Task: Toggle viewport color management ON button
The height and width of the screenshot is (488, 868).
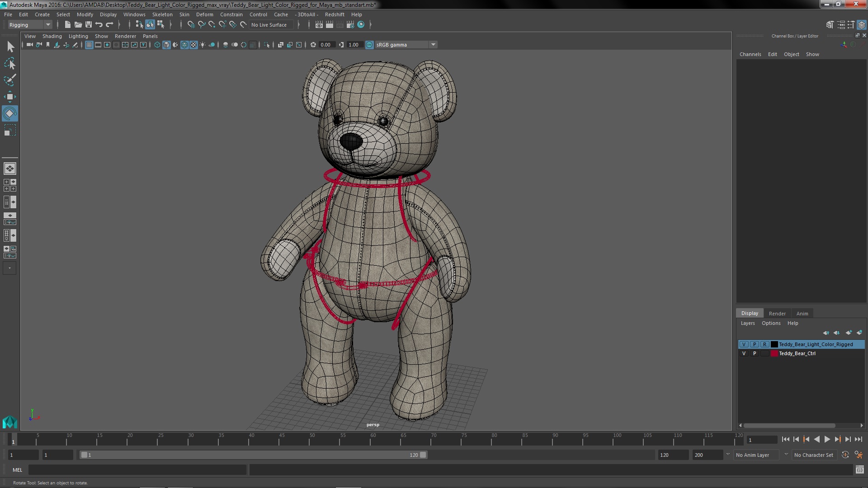Action: pyautogui.click(x=369, y=45)
